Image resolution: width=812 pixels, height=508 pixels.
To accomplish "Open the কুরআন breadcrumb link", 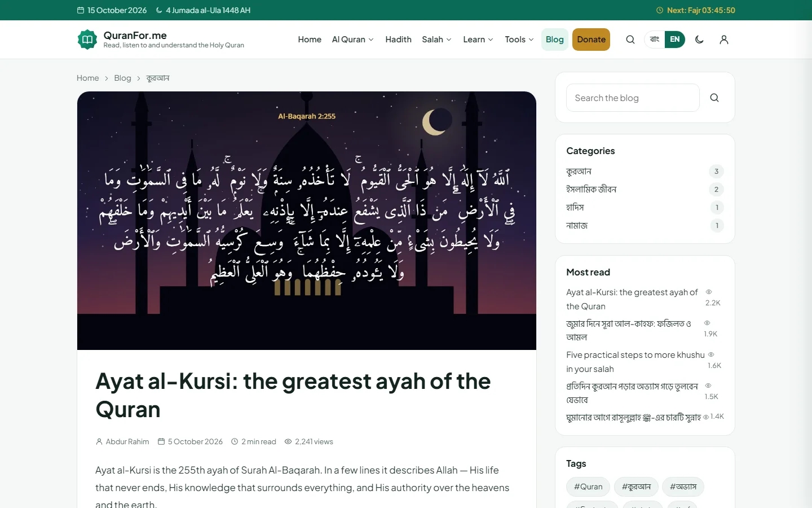I will (158, 78).
